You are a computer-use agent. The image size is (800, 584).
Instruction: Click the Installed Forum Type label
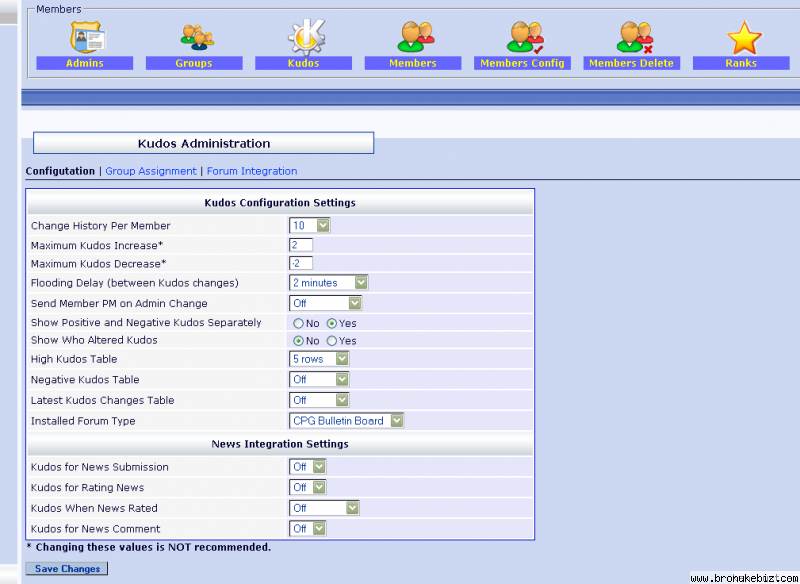(83, 421)
